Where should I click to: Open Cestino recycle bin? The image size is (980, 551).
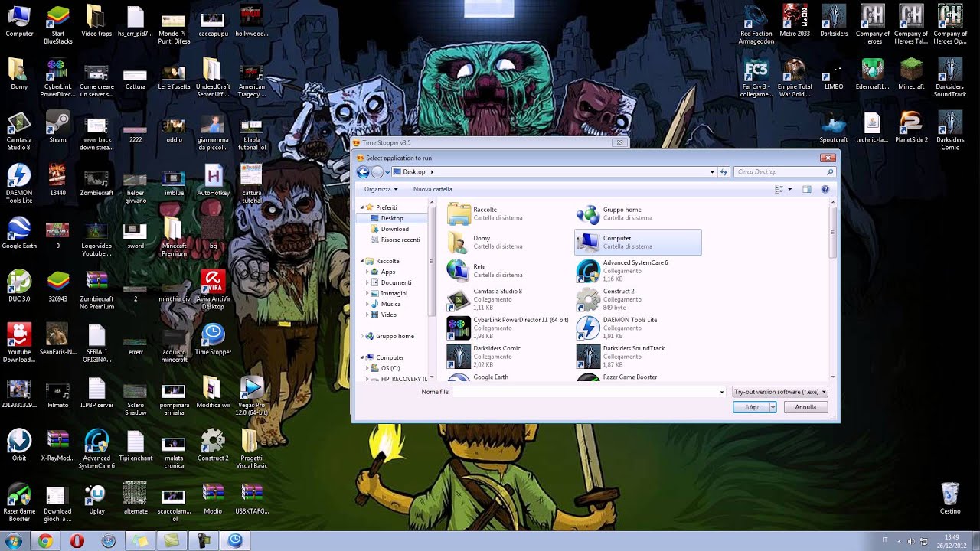click(949, 498)
